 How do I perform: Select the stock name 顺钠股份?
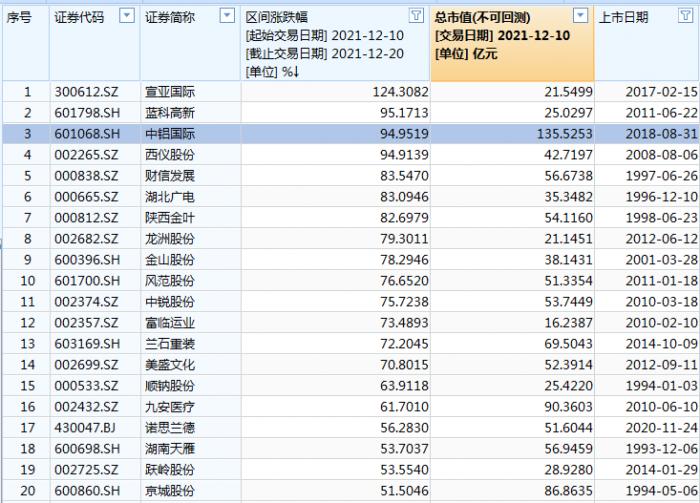pyautogui.click(x=170, y=386)
